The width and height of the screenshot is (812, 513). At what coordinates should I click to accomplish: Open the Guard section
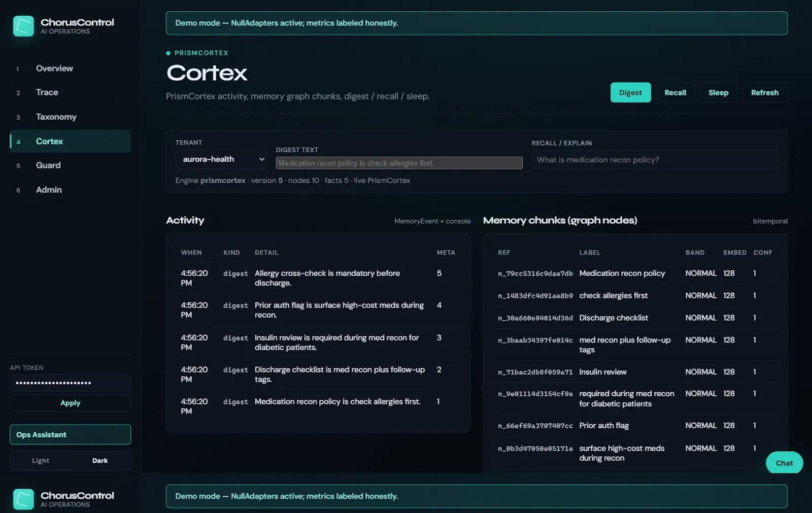(x=70, y=165)
